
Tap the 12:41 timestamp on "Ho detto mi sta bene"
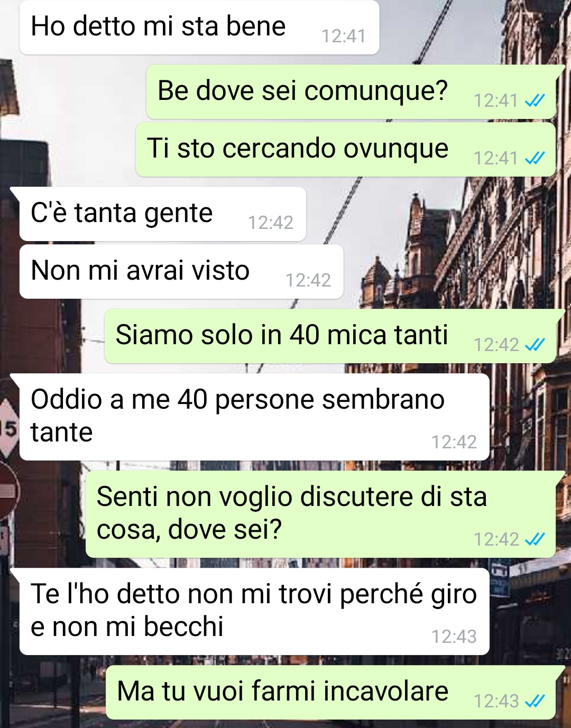pos(344,36)
